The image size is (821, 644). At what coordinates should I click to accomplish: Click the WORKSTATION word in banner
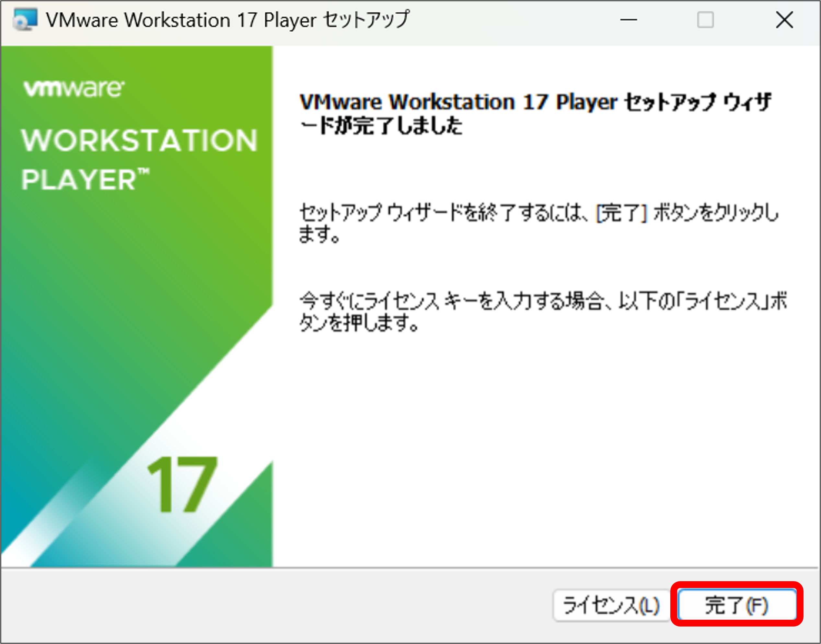(x=139, y=141)
